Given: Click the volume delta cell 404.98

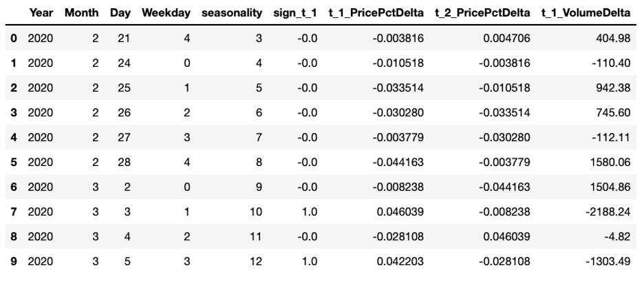Looking at the screenshot, I should 614,38.
